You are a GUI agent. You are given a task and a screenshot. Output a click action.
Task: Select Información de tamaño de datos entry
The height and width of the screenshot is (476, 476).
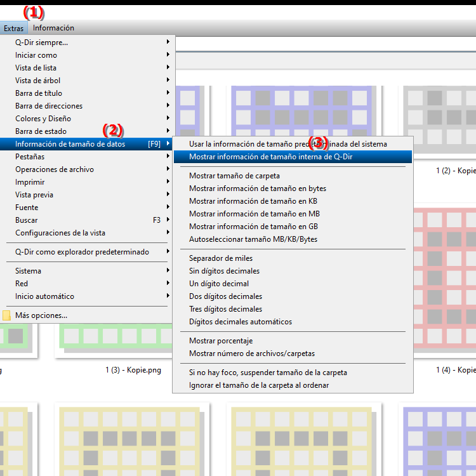[x=87, y=144]
